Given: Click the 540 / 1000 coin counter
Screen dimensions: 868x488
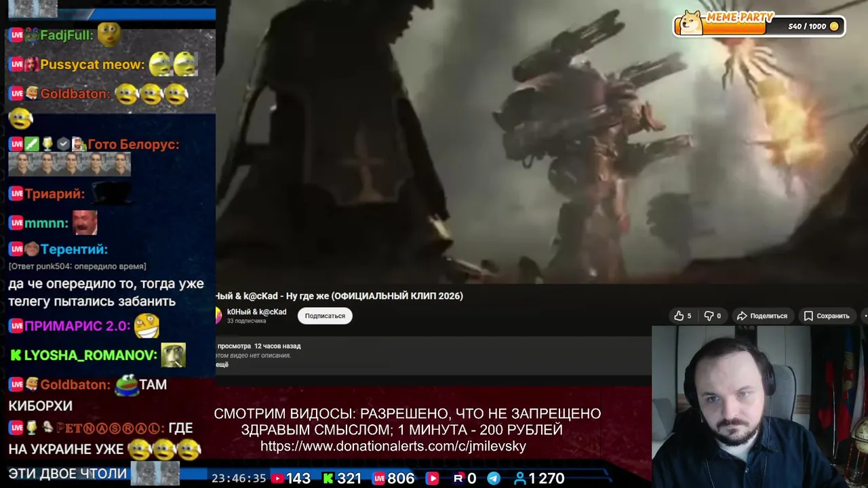Looking at the screenshot, I should coord(813,26).
